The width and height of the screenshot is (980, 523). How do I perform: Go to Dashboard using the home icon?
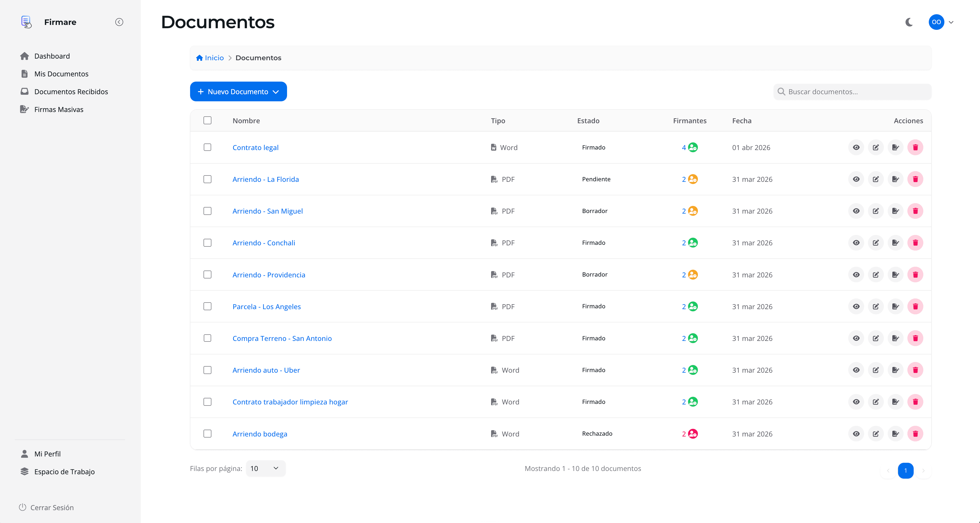click(52, 56)
